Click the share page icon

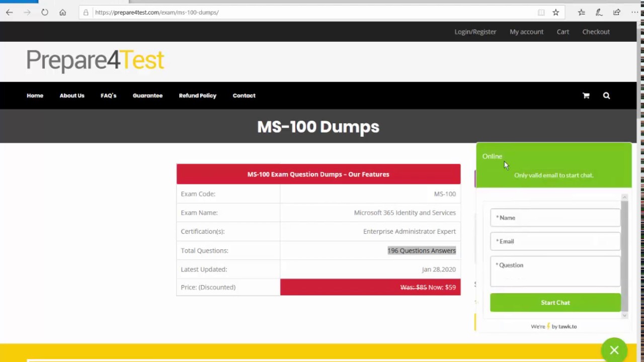[x=617, y=12]
